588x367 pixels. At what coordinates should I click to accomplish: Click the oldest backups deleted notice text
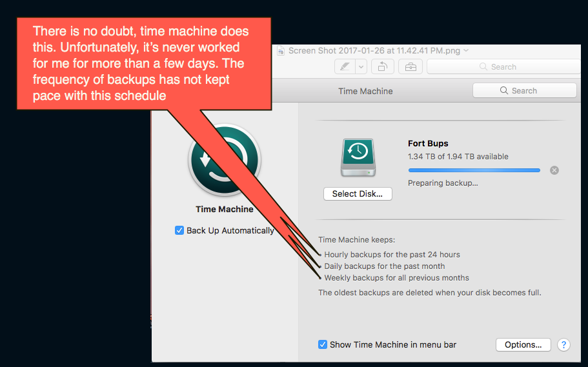coord(429,292)
